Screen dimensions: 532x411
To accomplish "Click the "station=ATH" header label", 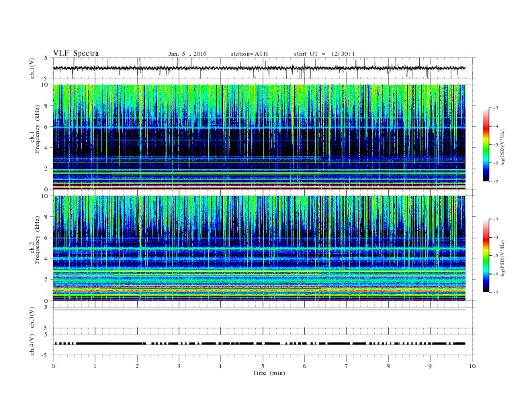I will (249, 54).
